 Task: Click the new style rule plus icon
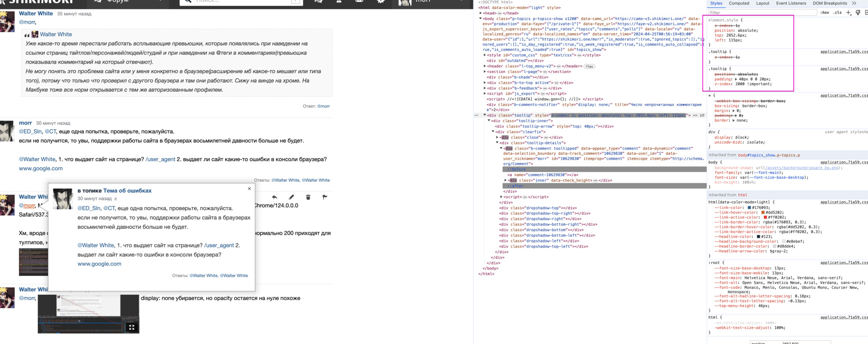coord(849,13)
